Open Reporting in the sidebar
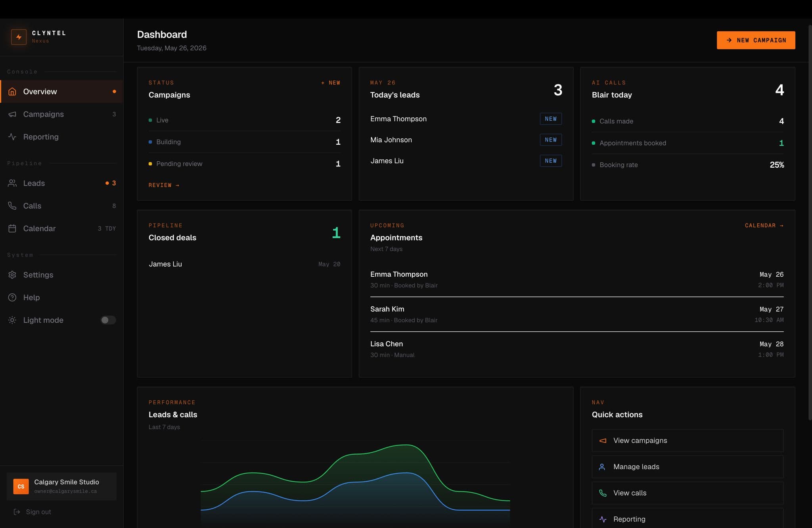 (61, 137)
